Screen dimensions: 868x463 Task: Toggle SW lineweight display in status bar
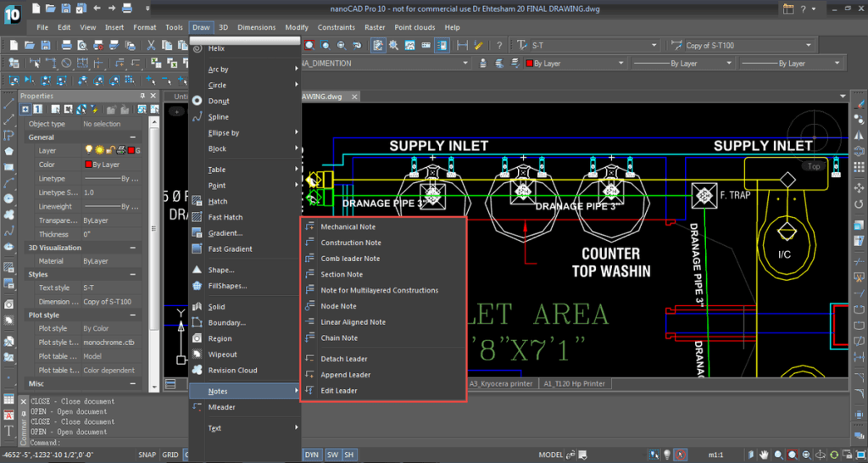[x=332, y=455]
